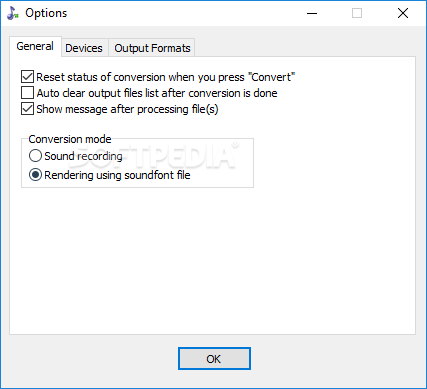Screen dimensions: 427x389
Task: Click the 'Auto clear output files list' label text
Action: [x=157, y=93]
